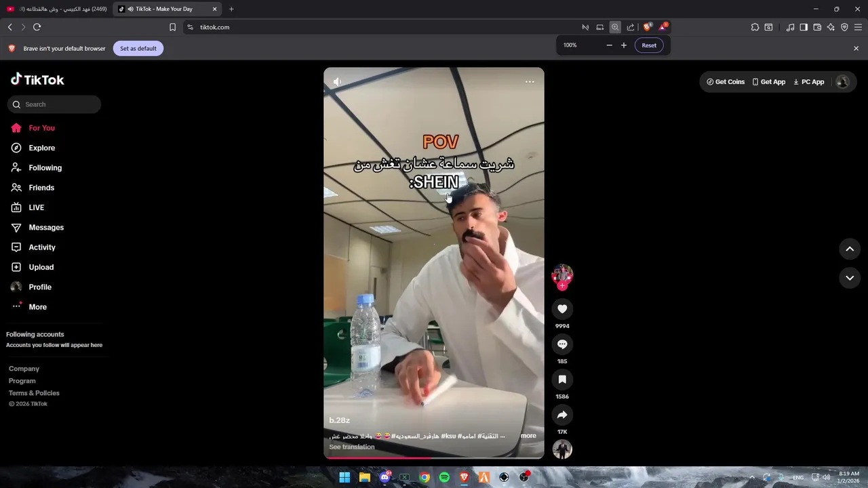Viewport: 868px width, 488px height.
Task: Click the TikTok logo
Action: click(x=37, y=79)
